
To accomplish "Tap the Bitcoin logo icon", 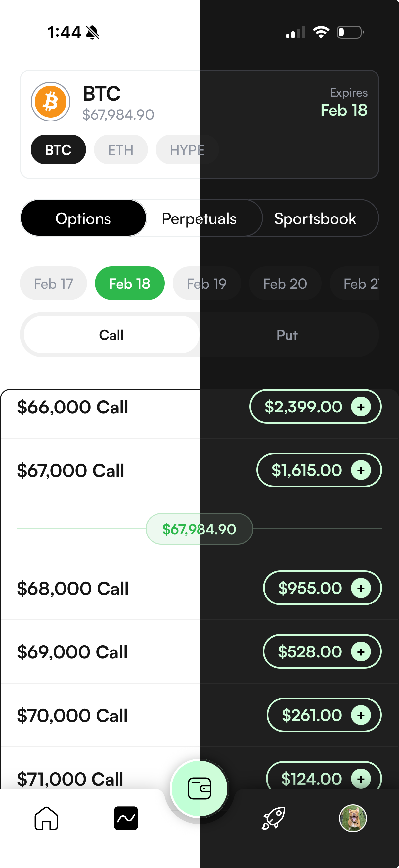I will tap(51, 102).
